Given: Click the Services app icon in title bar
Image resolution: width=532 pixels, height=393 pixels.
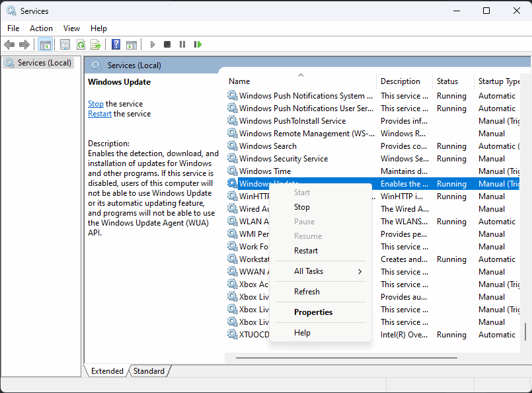Looking at the screenshot, I should [11, 11].
